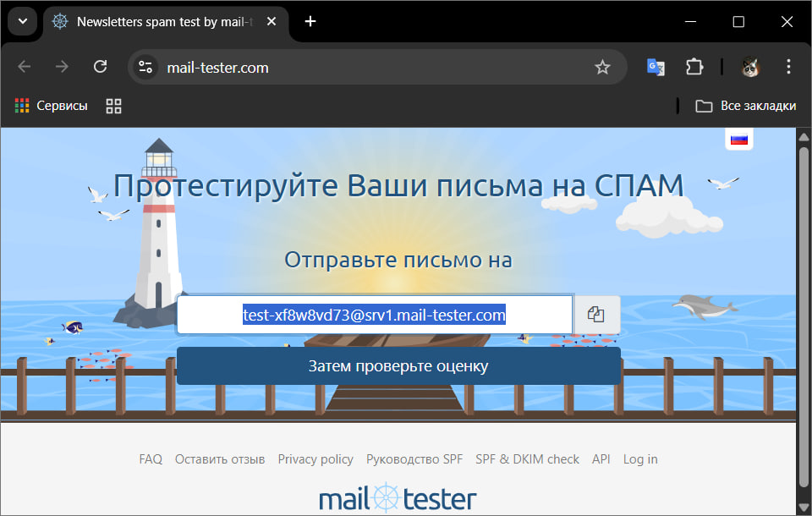Click the profile avatar in the toolbar
The image size is (812, 516).
[x=750, y=68]
